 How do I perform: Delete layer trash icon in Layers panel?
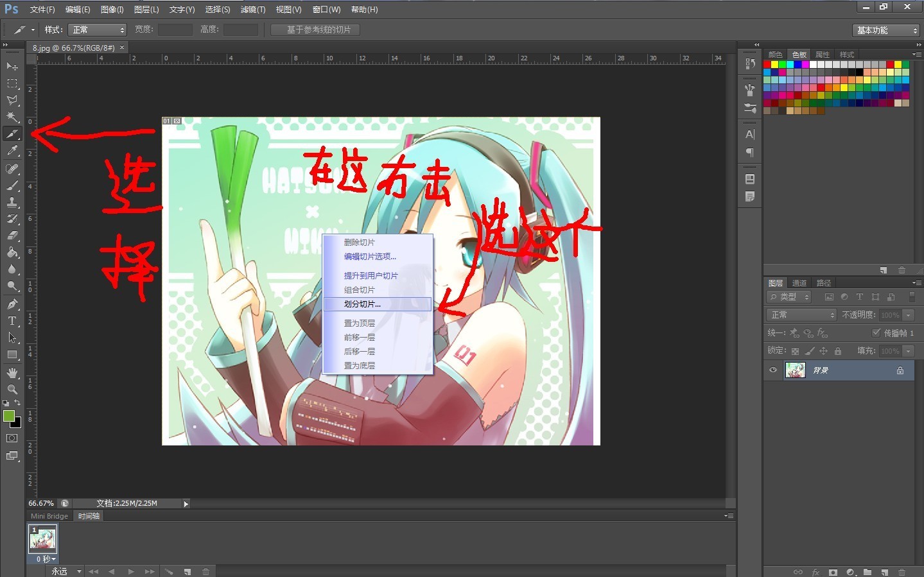coord(902,572)
